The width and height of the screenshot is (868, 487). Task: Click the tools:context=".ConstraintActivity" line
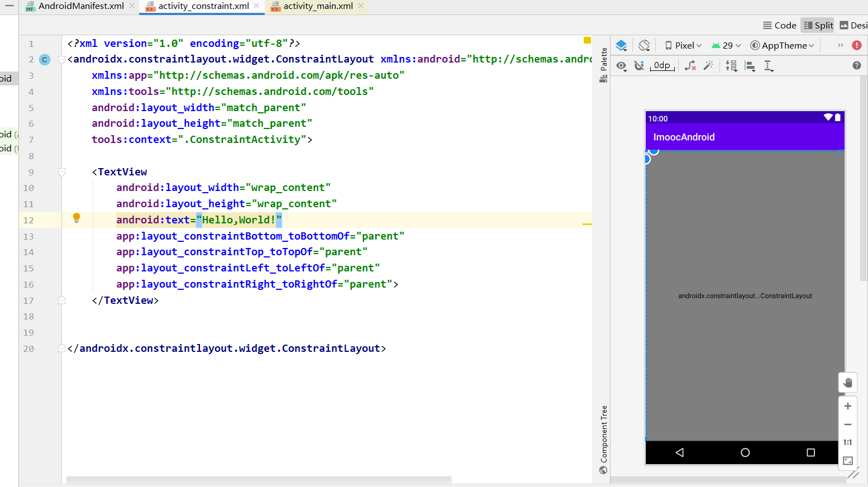202,140
